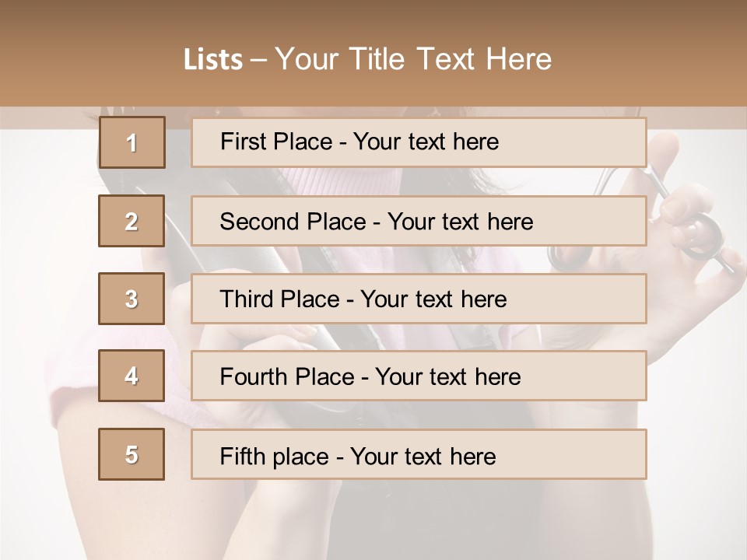Click the Fifth place text bar

419,454
